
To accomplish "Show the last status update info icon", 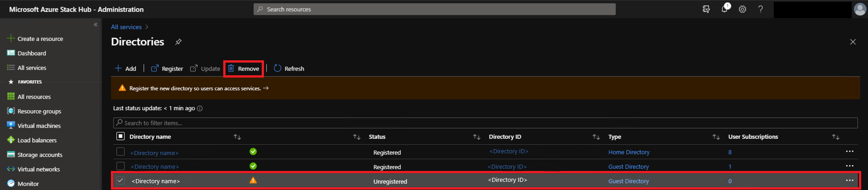I will (x=200, y=108).
